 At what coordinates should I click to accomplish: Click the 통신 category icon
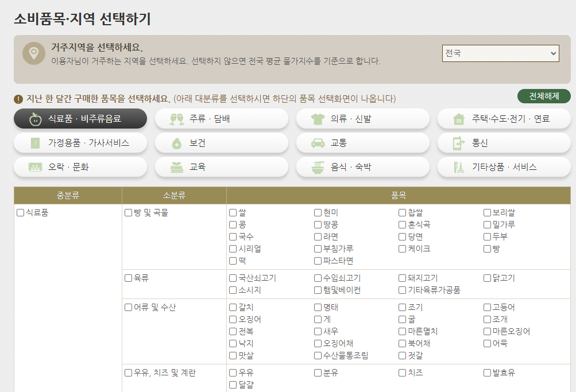459,142
